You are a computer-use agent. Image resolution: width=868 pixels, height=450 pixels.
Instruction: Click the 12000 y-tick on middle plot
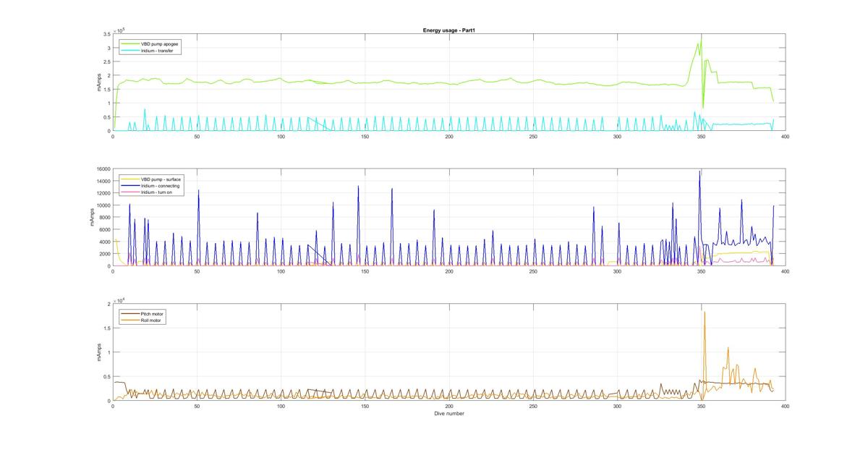coord(102,193)
